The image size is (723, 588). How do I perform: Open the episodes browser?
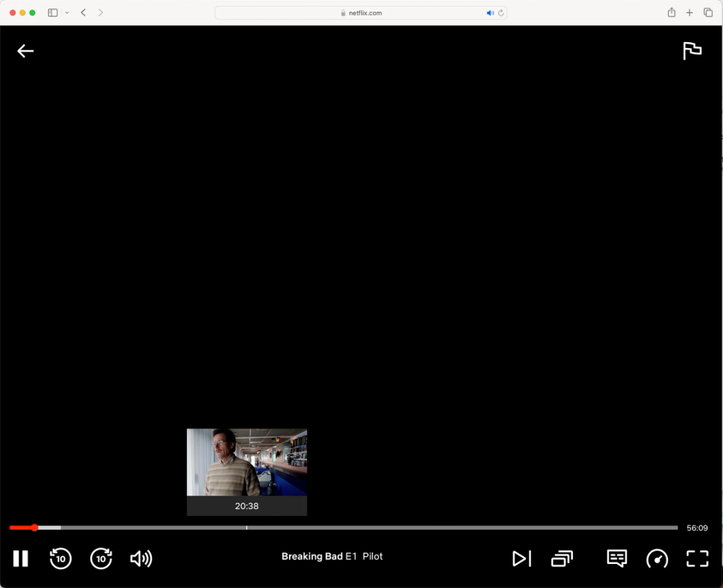point(562,559)
